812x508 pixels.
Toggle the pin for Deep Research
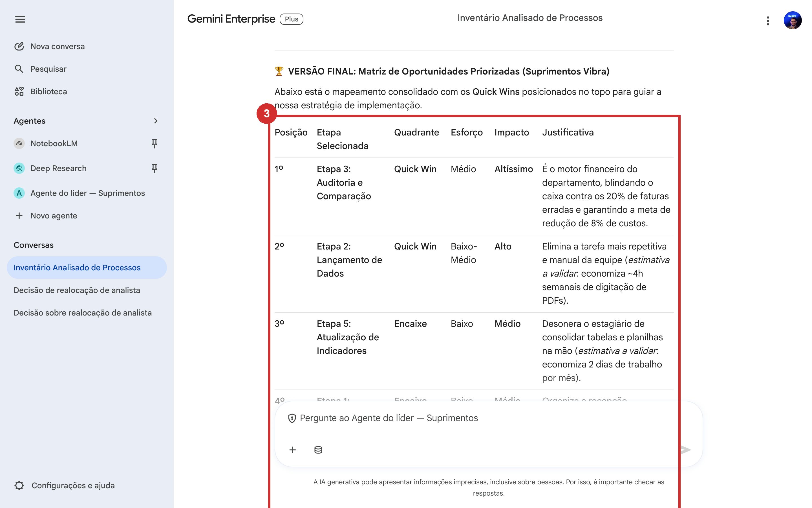154,168
